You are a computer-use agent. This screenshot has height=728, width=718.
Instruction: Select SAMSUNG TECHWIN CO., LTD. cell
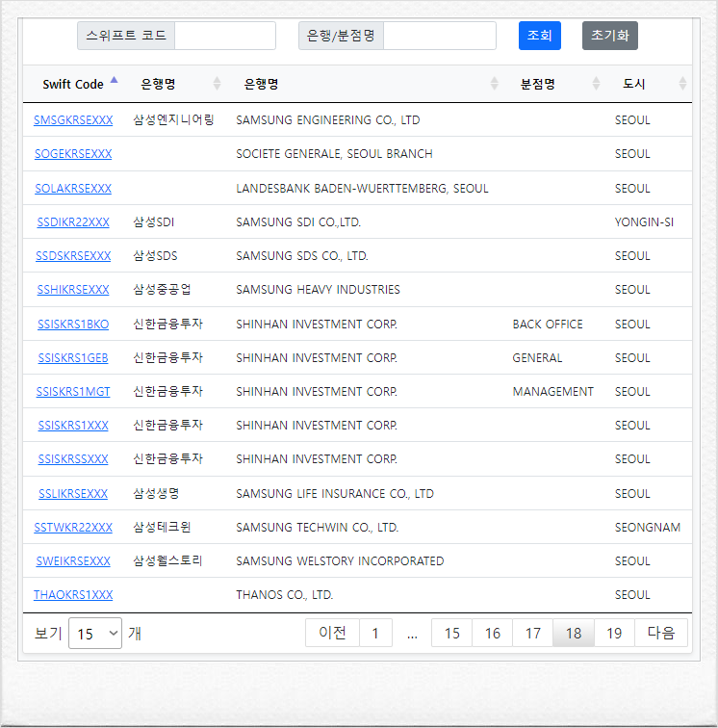(x=318, y=528)
